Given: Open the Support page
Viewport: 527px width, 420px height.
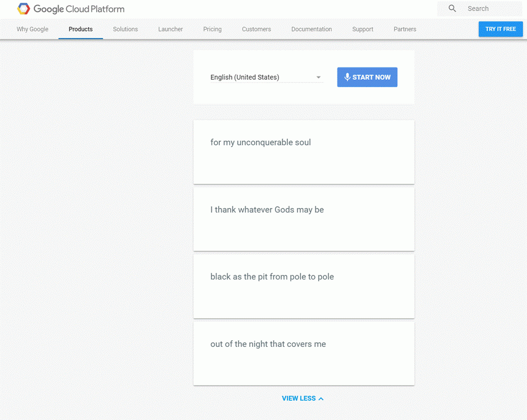Looking at the screenshot, I should 362,29.
